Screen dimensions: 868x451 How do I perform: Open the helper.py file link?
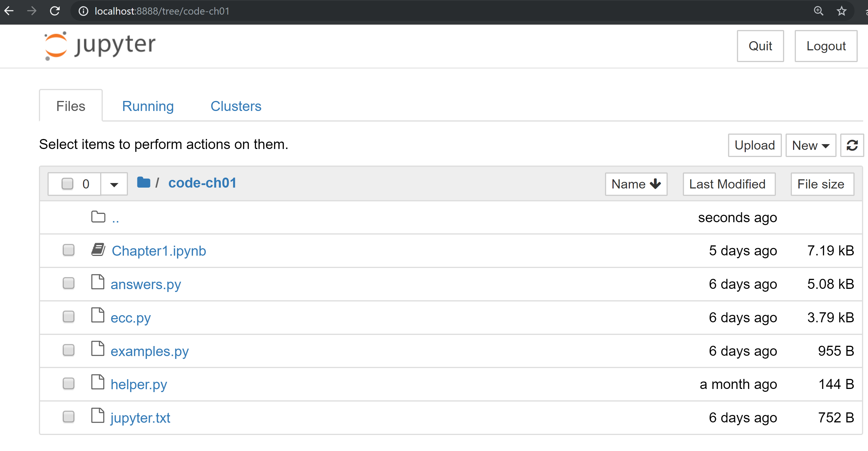coord(139,384)
